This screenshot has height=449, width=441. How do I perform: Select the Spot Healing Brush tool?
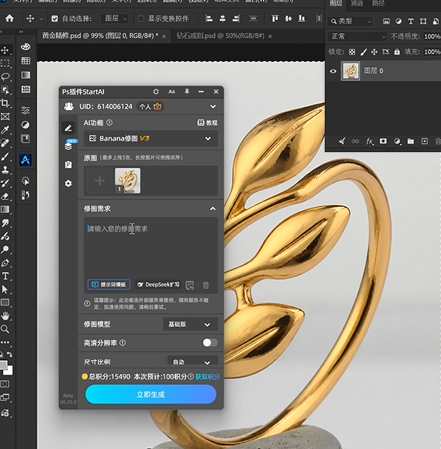click(x=5, y=143)
